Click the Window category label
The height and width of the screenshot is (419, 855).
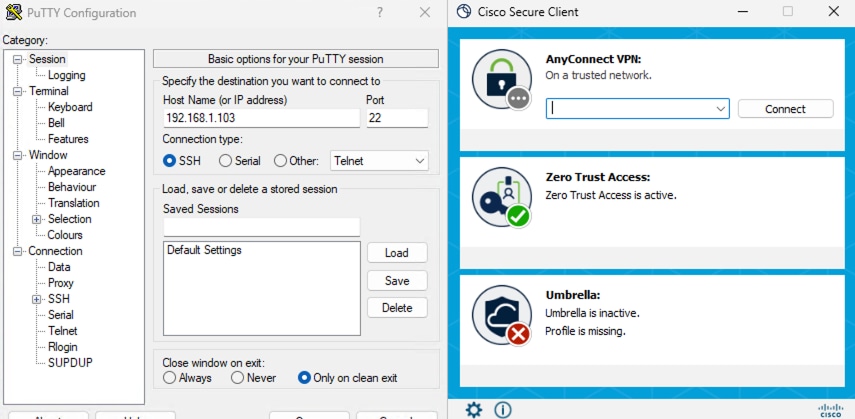pos(48,155)
